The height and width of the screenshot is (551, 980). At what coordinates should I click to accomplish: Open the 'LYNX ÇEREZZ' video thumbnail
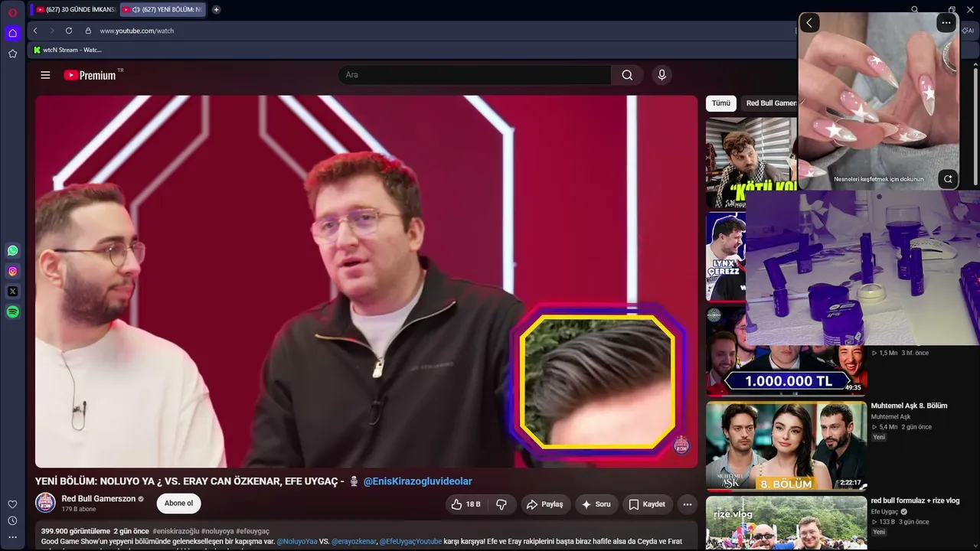(x=726, y=256)
